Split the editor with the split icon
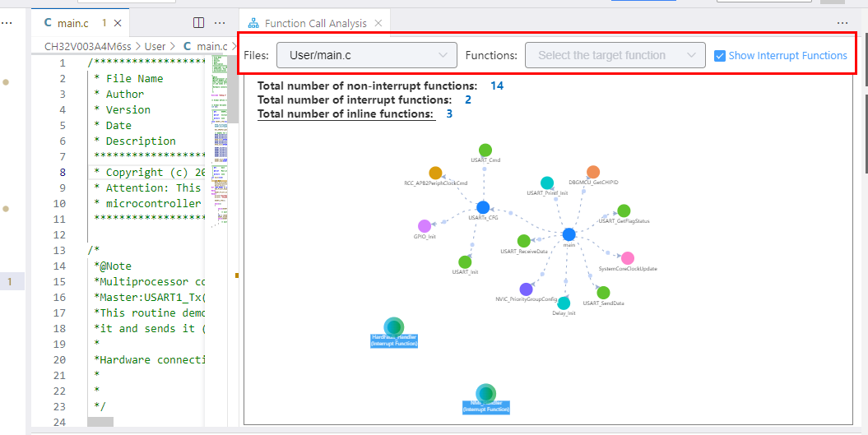Image resolution: width=868 pixels, height=435 pixels. 198,23
